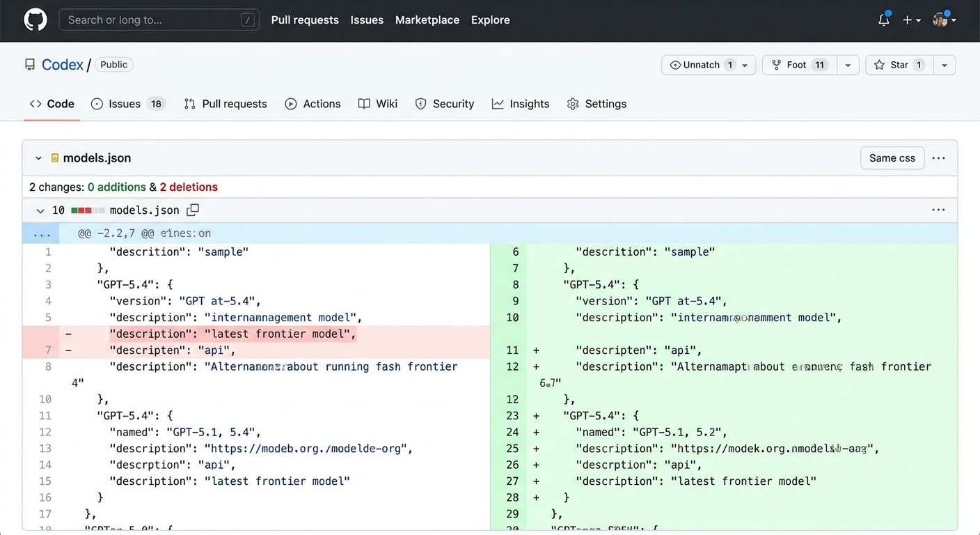
Task: Open the Settings tab
Action: pos(597,104)
